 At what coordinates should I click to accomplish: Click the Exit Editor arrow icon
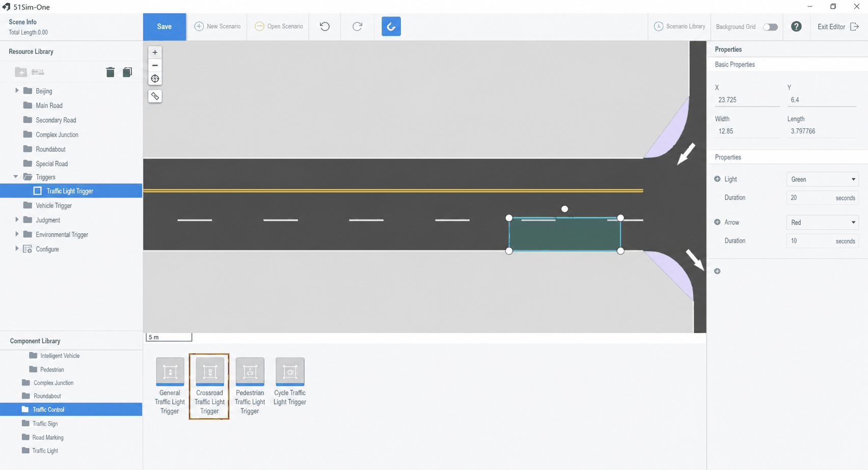(854, 26)
